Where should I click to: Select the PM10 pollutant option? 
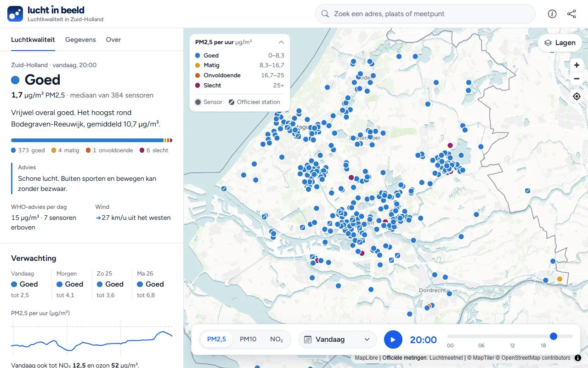248,339
